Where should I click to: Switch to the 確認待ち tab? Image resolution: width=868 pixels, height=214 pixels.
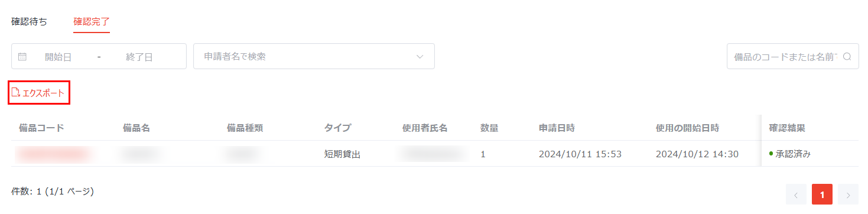click(29, 22)
